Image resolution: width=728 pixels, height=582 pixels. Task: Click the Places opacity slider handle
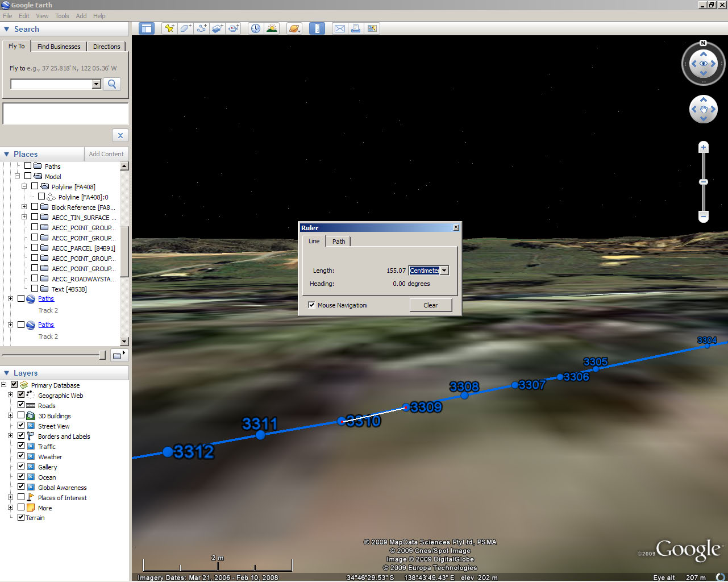pyautogui.click(x=102, y=355)
